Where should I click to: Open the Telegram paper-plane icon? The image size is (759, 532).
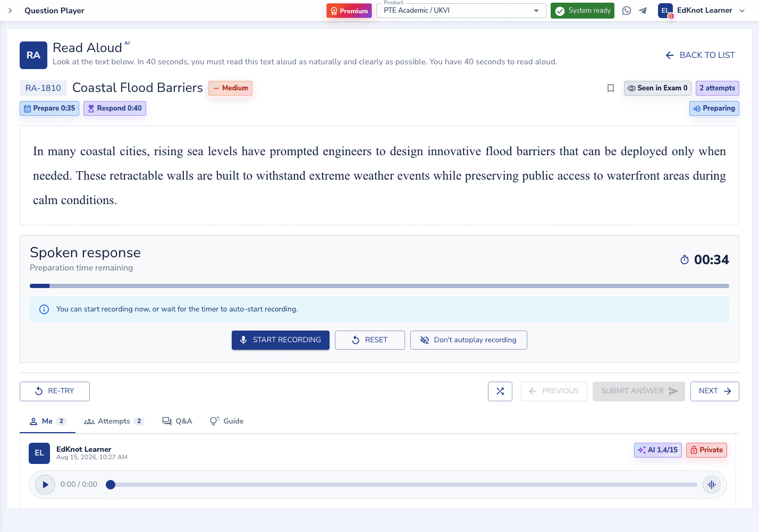pos(643,11)
